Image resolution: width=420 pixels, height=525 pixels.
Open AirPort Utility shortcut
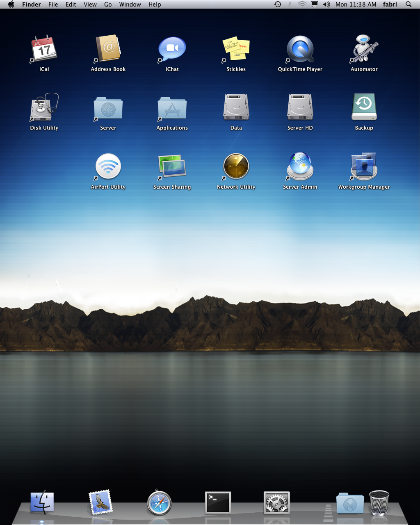(x=108, y=167)
